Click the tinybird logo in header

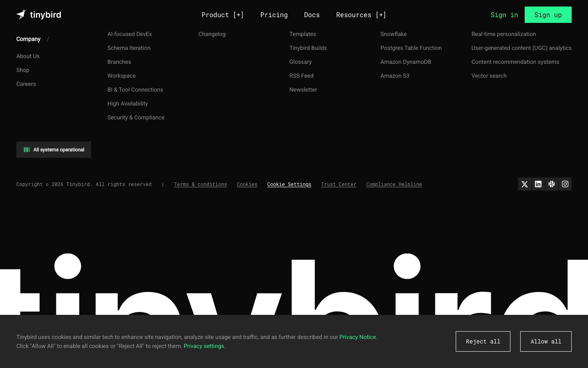[x=39, y=15]
